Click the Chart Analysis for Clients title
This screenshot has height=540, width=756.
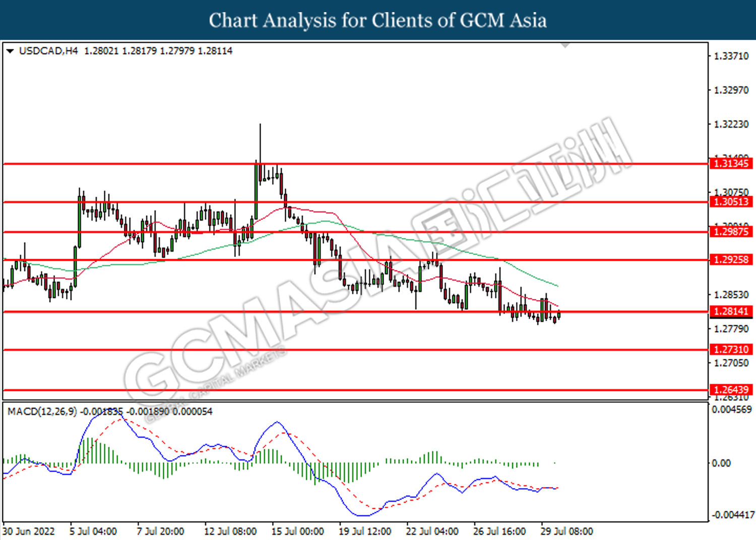tap(378, 21)
